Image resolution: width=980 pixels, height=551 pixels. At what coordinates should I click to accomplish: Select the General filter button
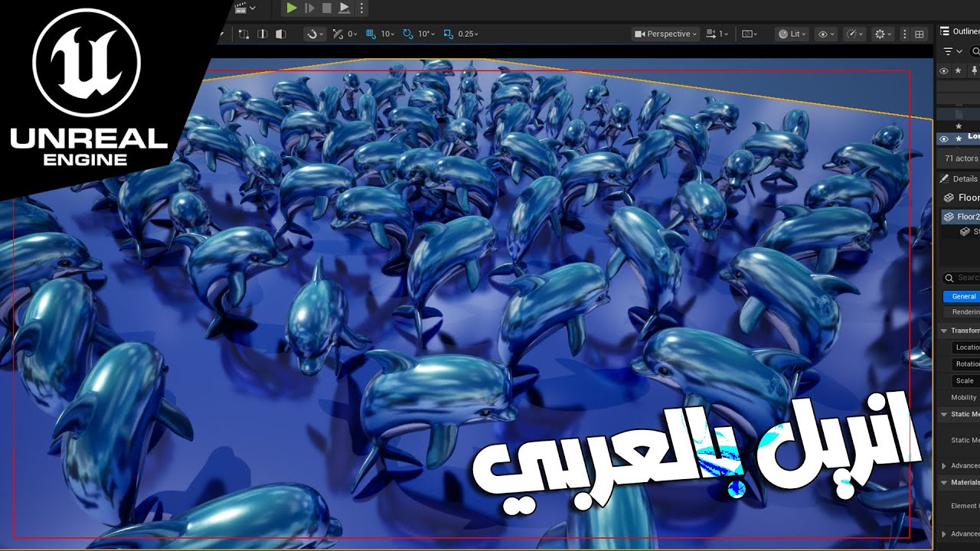(962, 296)
